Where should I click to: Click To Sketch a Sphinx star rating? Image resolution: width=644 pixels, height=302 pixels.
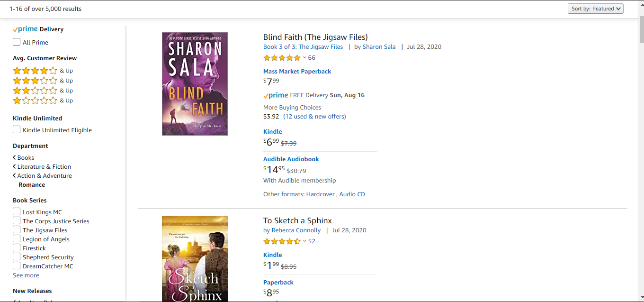282,241
